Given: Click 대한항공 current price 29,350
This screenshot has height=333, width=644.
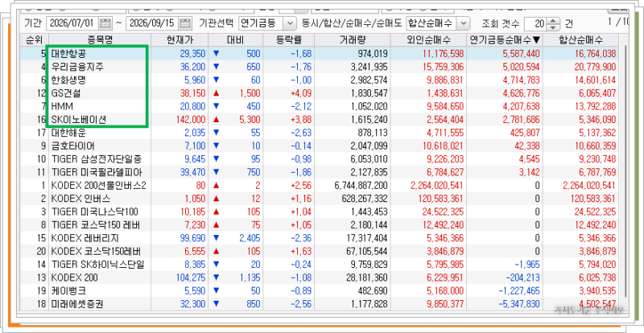Looking at the screenshot, I should [x=192, y=53].
